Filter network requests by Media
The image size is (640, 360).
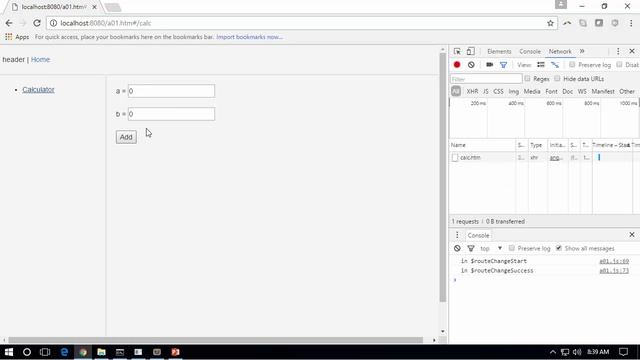[532, 91]
